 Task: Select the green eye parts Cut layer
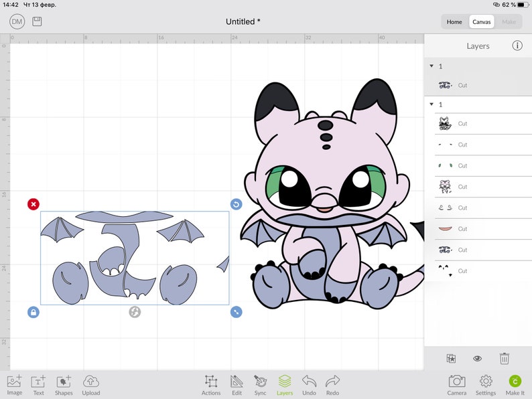point(484,166)
